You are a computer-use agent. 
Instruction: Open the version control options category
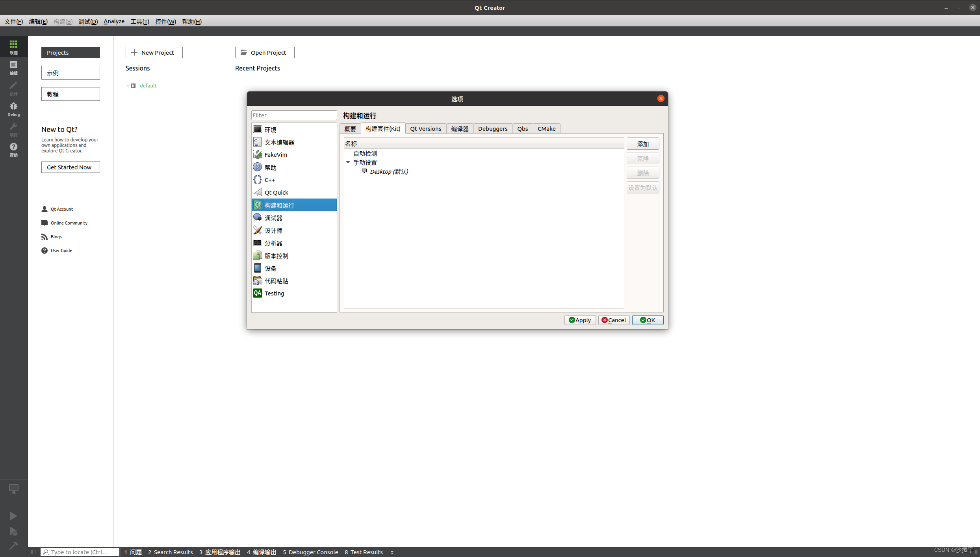coord(276,256)
